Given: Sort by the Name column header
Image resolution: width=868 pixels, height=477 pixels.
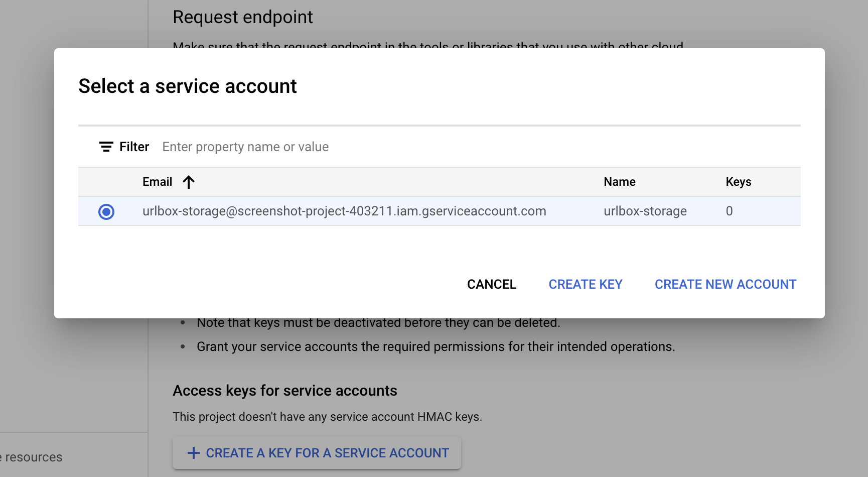Looking at the screenshot, I should (619, 182).
